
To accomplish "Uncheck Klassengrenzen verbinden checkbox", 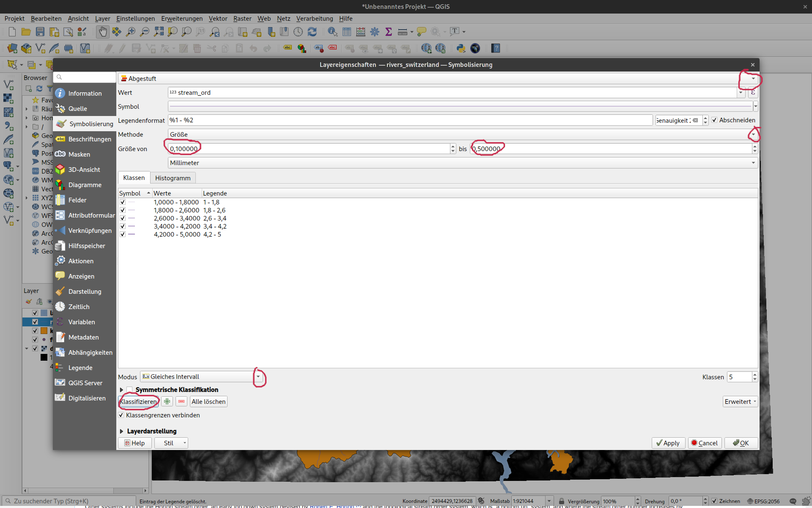I will [121, 415].
